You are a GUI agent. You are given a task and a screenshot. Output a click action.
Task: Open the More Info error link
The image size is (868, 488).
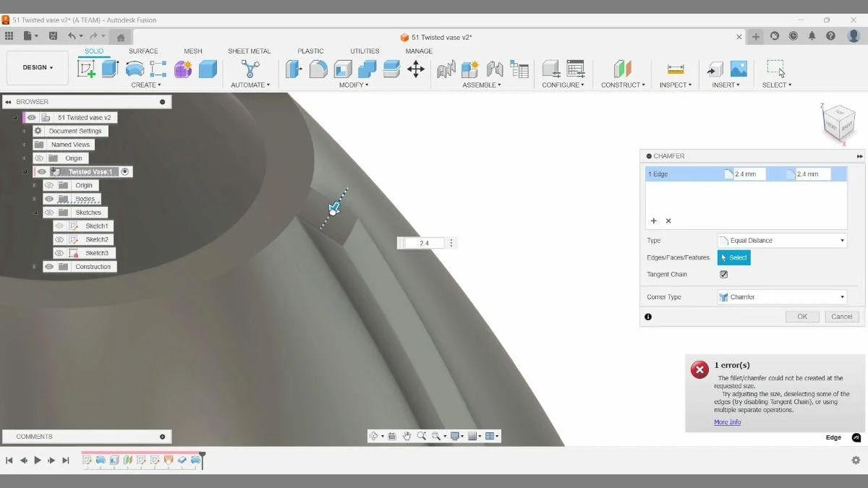(x=726, y=421)
